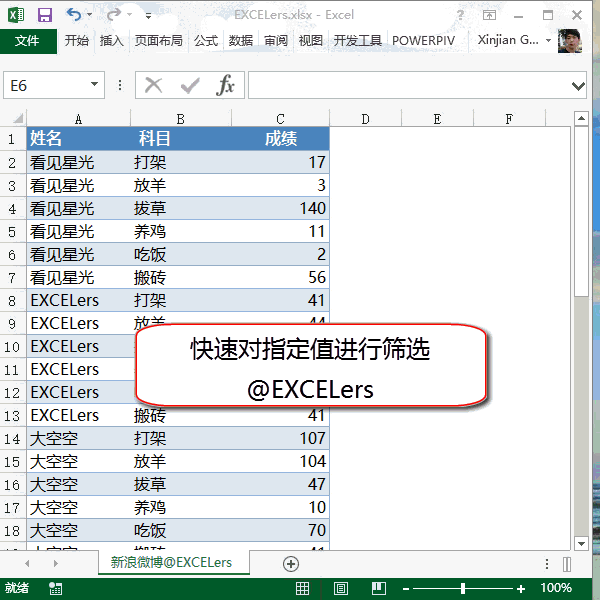Switch to Page Break Preview view
600x600 pixels.
(378, 589)
